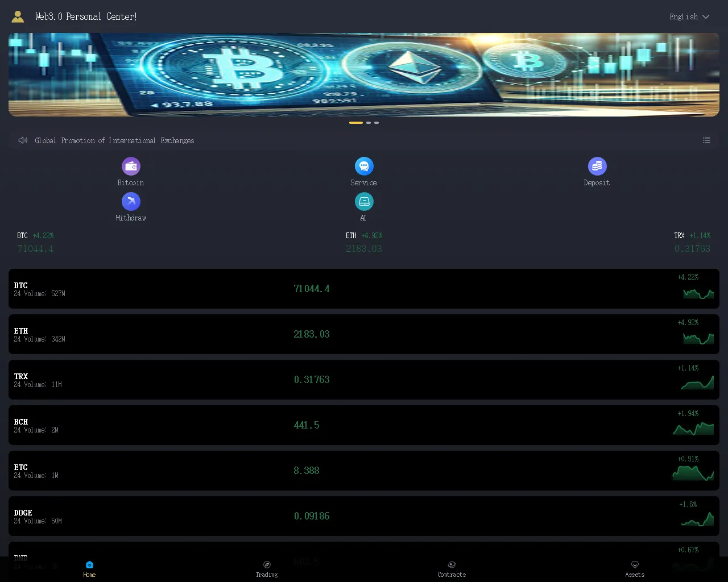Open the user profile avatar icon
Image resolution: width=728 pixels, height=582 pixels.
pyautogui.click(x=18, y=17)
